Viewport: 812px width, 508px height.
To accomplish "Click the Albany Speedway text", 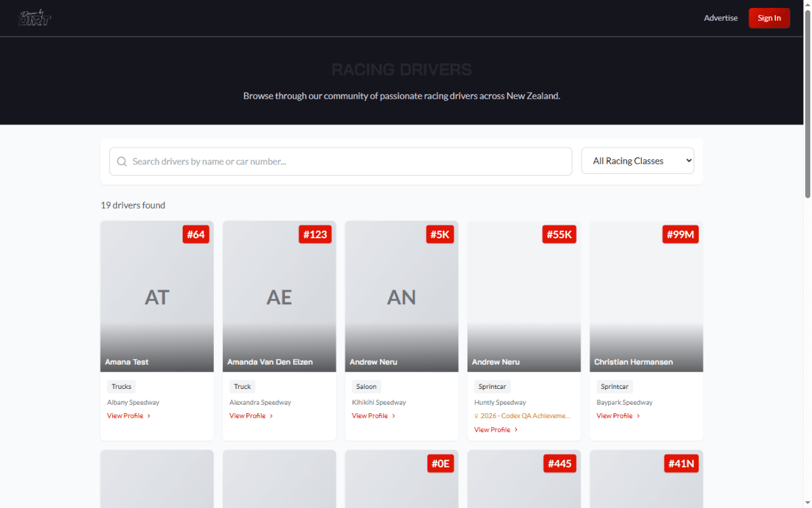I will pyautogui.click(x=133, y=402).
